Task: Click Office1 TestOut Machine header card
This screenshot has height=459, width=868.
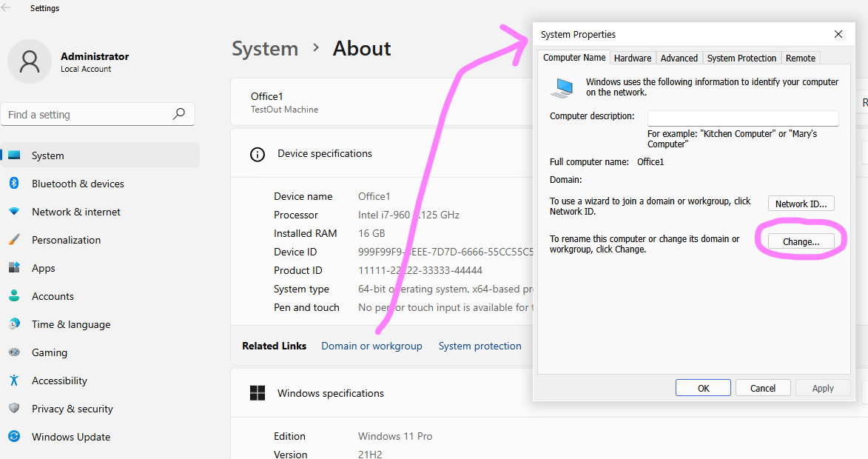Action: (382, 102)
